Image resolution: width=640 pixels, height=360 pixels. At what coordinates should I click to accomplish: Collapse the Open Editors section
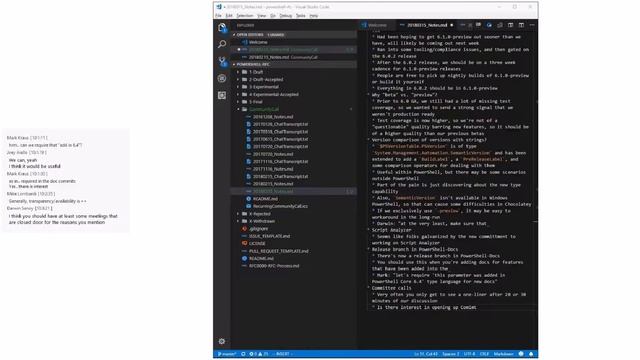point(294,35)
